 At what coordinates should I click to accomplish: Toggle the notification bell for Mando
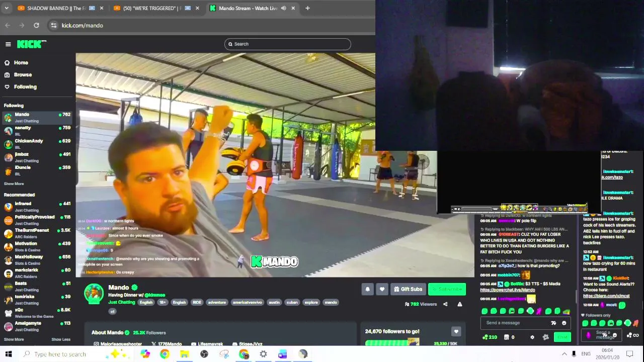[367, 289]
